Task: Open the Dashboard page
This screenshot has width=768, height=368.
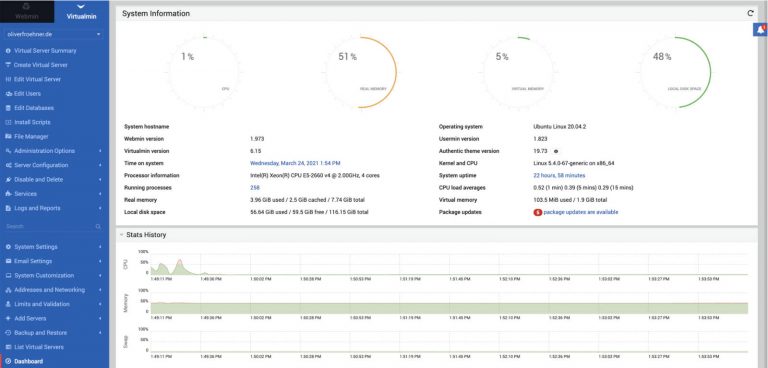Action: point(28,361)
